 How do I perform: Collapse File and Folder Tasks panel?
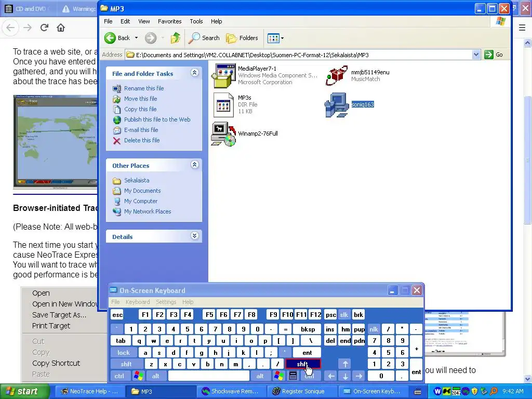click(x=194, y=73)
